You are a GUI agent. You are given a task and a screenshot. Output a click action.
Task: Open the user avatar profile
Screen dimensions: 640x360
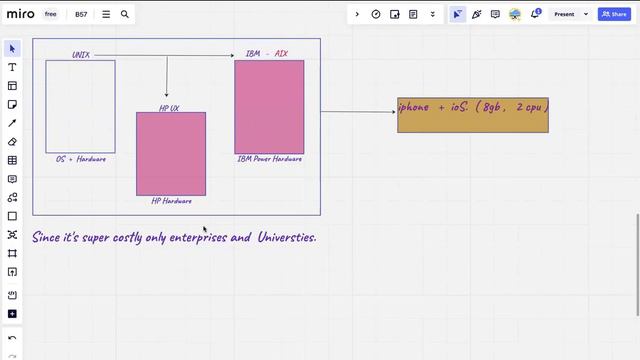(515, 14)
